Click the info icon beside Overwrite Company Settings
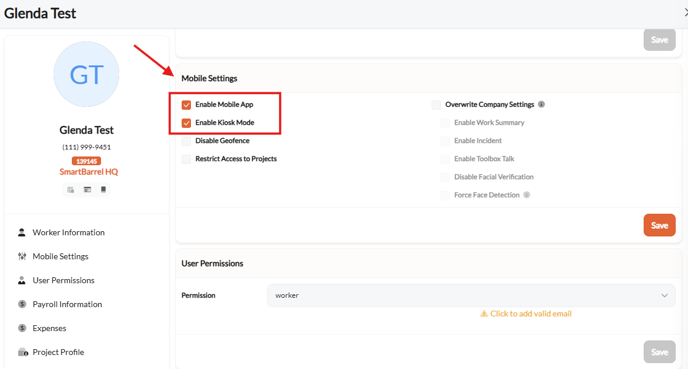The height and width of the screenshot is (369, 688). [541, 104]
